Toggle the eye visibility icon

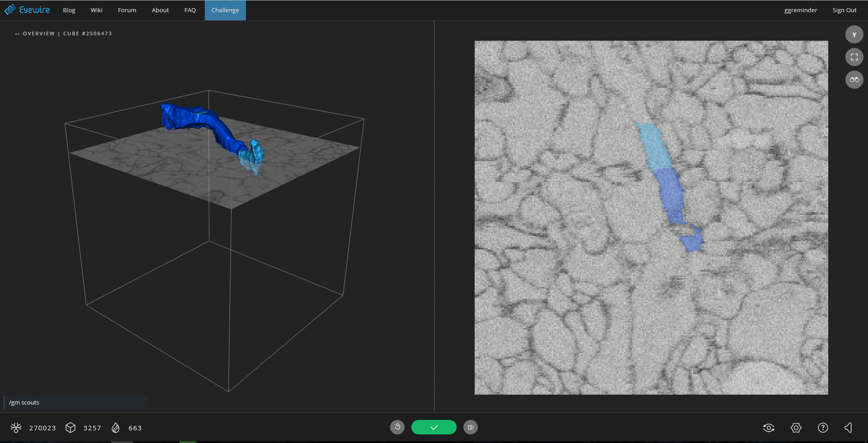(x=769, y=428)
